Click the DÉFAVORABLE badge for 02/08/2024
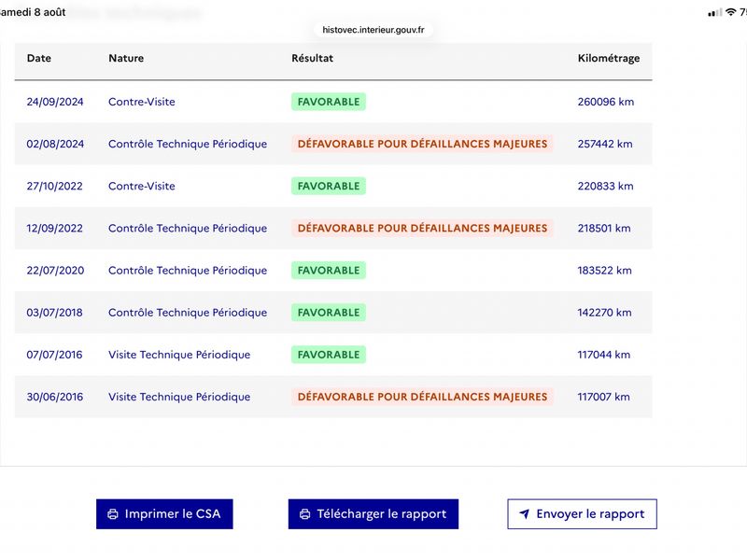Screen dimensions: 747x560 click(422, 144)
